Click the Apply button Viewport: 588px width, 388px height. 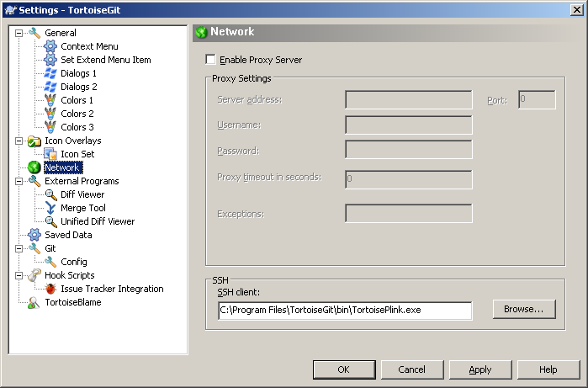point(480,369)
